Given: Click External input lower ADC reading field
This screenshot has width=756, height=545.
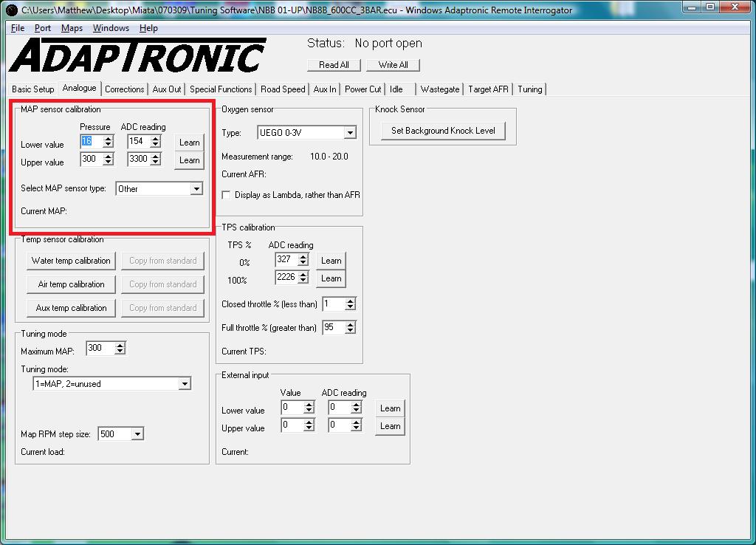Looking at the screenshot, I should click(x=340, y=408).
